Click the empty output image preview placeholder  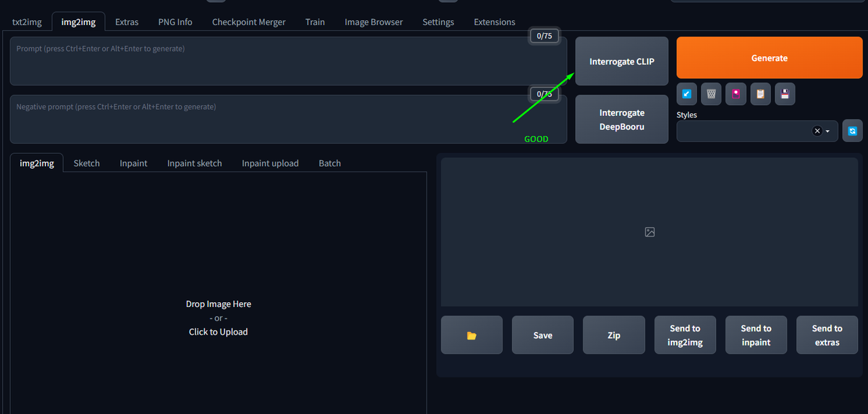pyautogui.click(x=650, y=232)
